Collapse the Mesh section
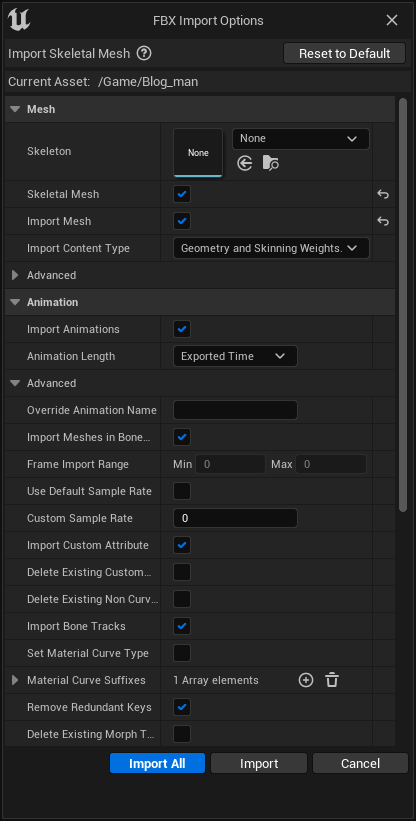The height and width of the screenshot is (821, 416). click(16, 109)
